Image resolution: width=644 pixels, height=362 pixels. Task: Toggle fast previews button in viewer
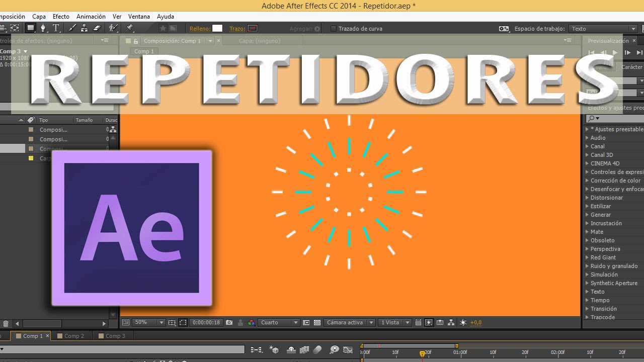(x=429, y=322)
